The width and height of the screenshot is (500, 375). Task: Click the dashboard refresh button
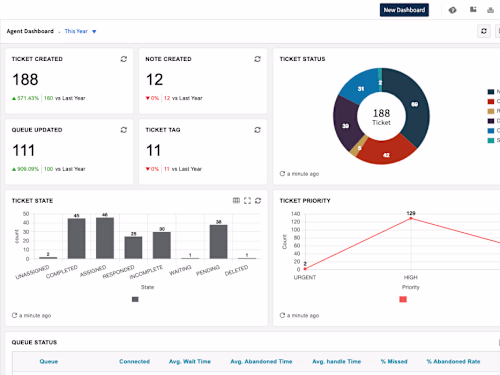click(484, 31)
